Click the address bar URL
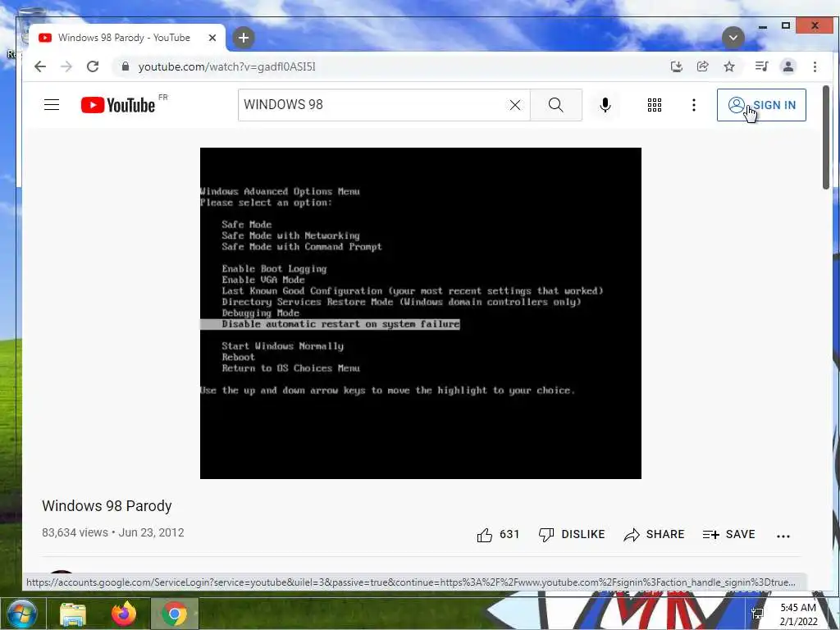Image resolution: width=840 pixels, height=630 pixels. tap(226, 67)
